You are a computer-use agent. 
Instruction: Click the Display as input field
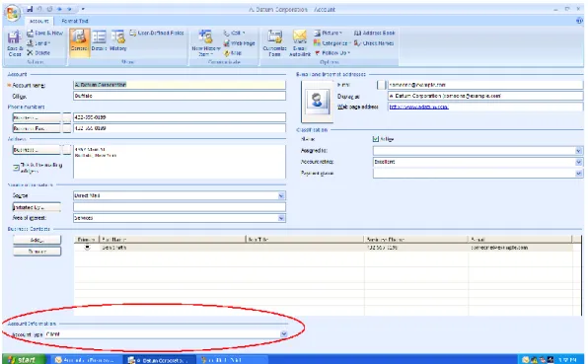pos(484,96)
